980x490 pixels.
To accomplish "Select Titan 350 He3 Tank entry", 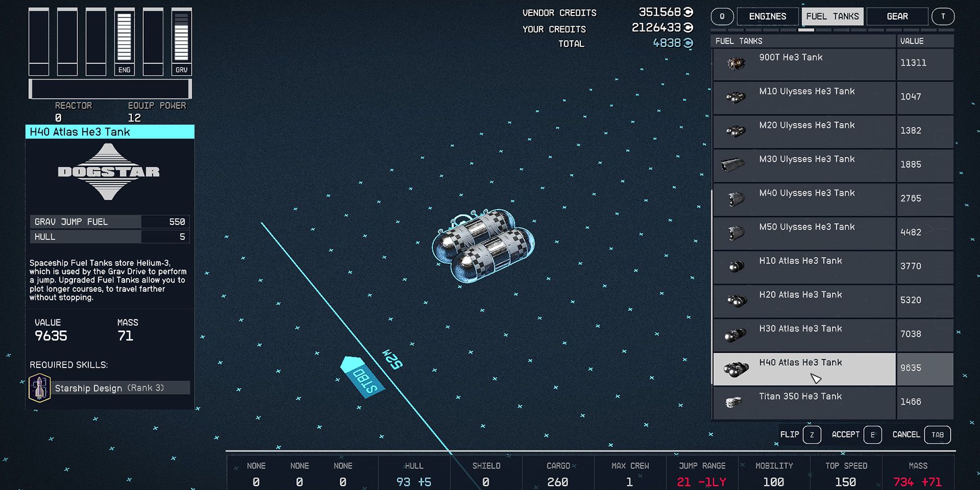I will (x=804, y=403).
